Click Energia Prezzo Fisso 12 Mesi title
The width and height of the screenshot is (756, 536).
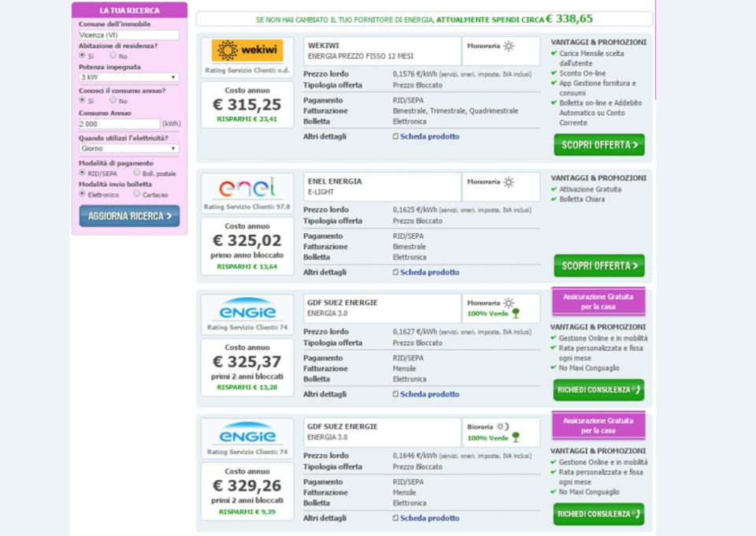pyautogui.click(x=361, y=56)
